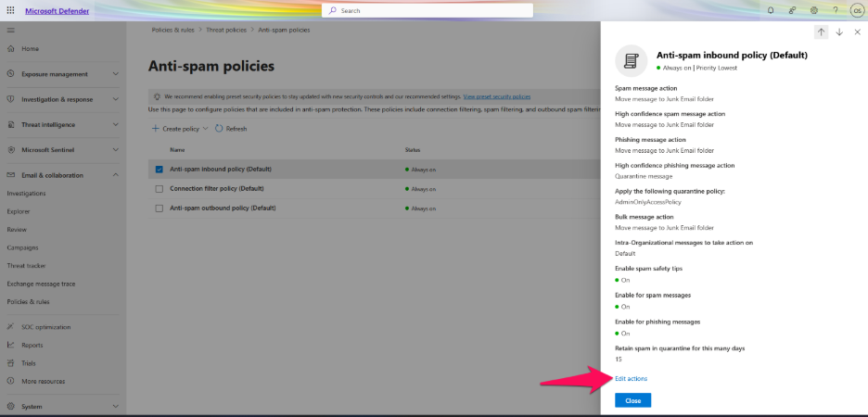Open Threat tracker from the sidebar
Viewport: 868px width, 417px height.
(26, 265)
